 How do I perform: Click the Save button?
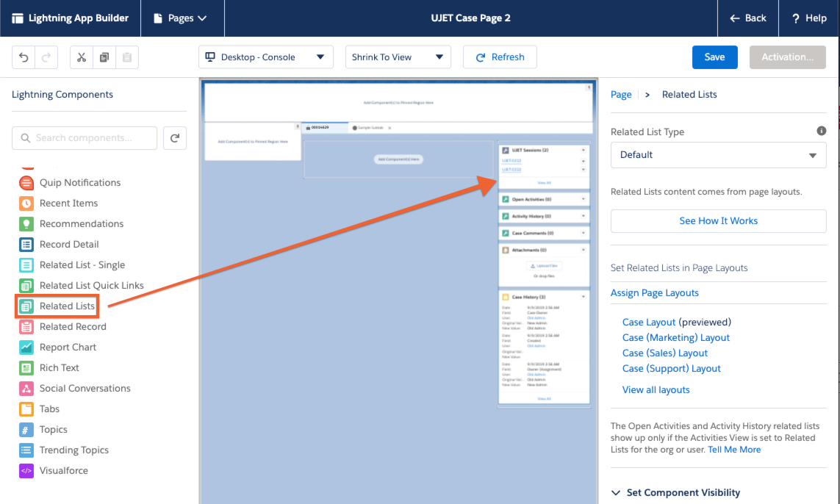click(714, 57)
